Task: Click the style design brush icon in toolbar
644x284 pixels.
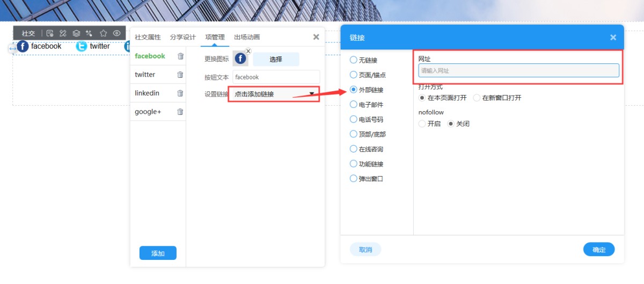Action: (x=63, y=33)
